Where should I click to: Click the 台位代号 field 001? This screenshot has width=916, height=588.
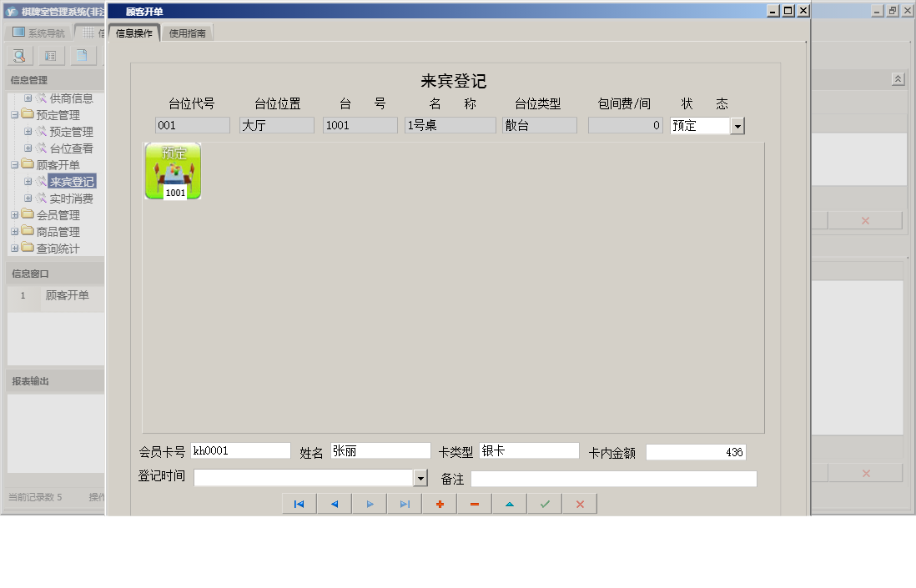[x=193, y=126]
